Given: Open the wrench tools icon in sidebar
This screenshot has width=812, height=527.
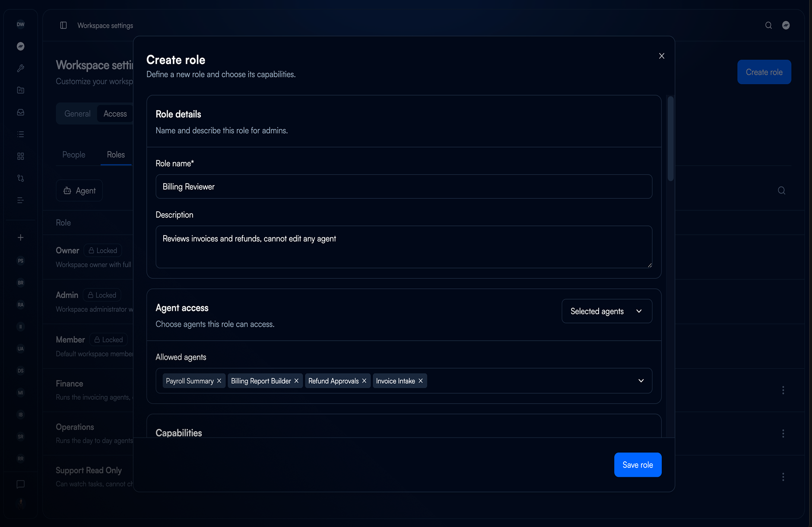Looking at the screenshot, I should pos(21,68).
